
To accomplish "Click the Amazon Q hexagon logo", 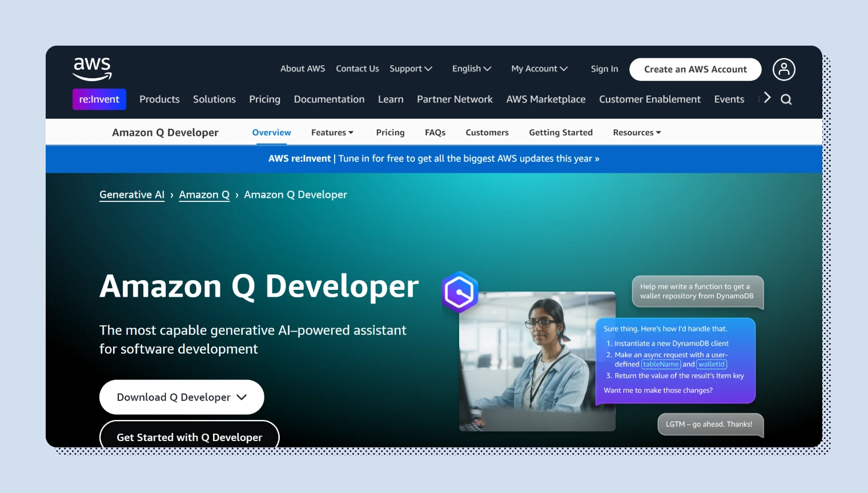I will point(460,292).
